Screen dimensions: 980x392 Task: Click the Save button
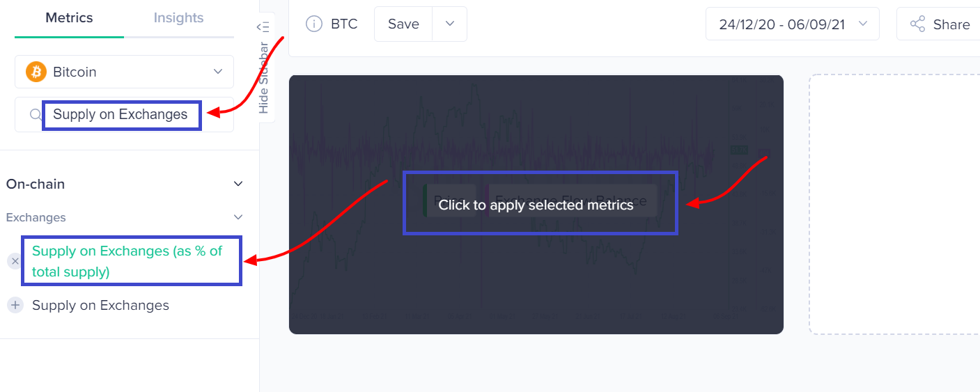[403, 24]
